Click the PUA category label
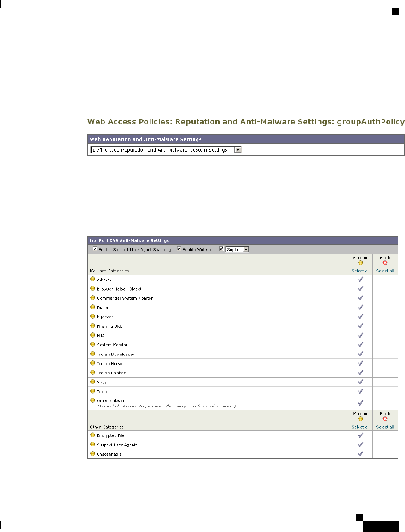The image size is (405, 532). coord(100,336)
